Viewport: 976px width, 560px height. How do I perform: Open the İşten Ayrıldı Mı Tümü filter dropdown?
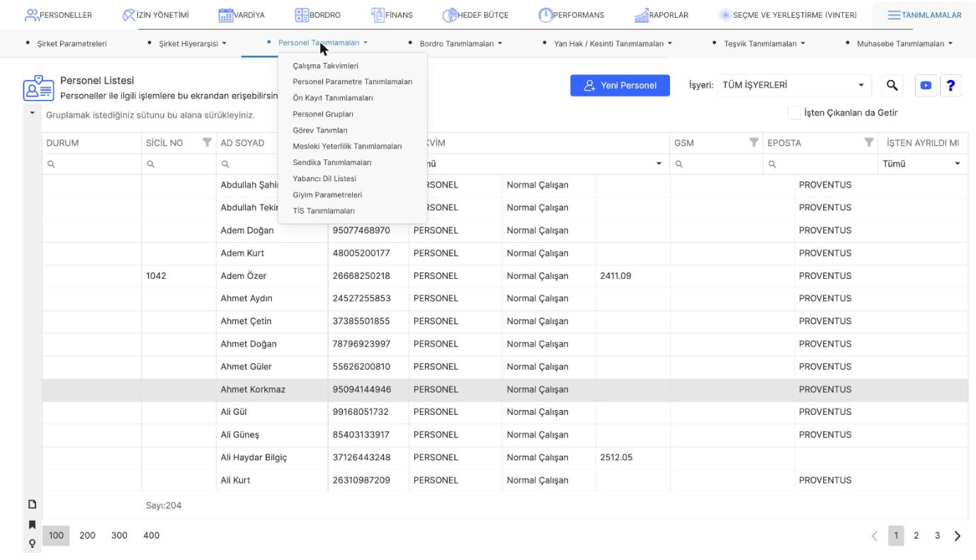(922, 164)
